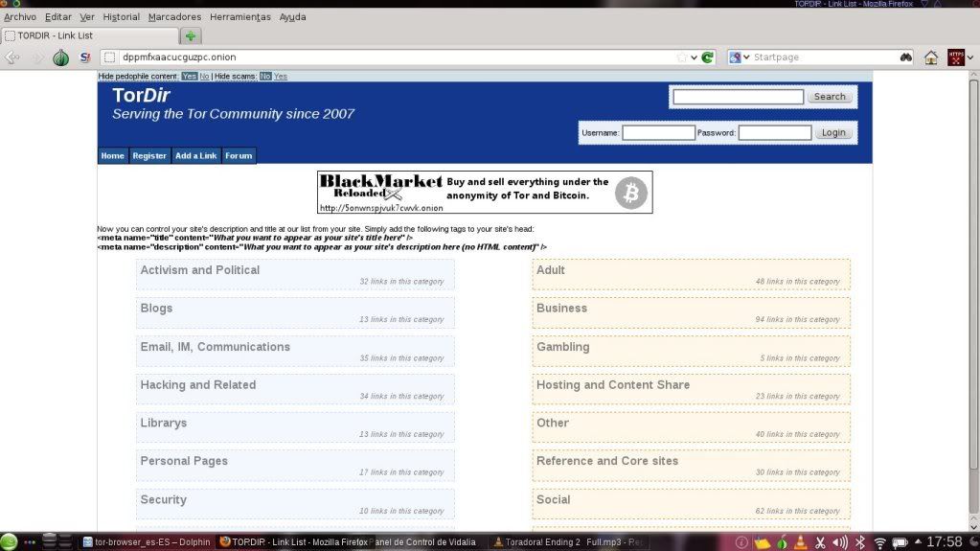Go to the browser home page icon
Screen dimensions: 980x551
[931, 57]
